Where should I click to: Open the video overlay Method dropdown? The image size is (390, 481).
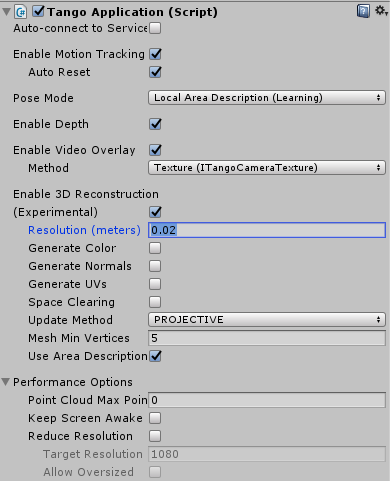pyautogui.click(x=267, y=168)
